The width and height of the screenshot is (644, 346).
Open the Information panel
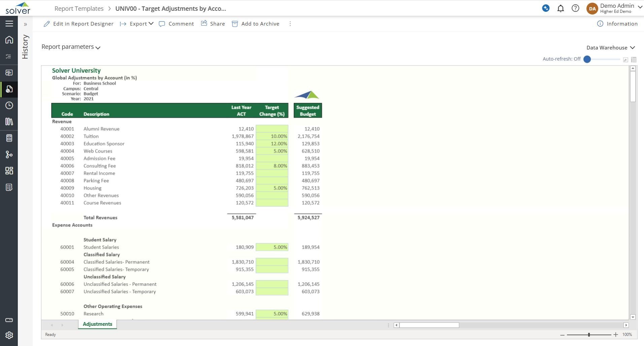pos(617,24)
